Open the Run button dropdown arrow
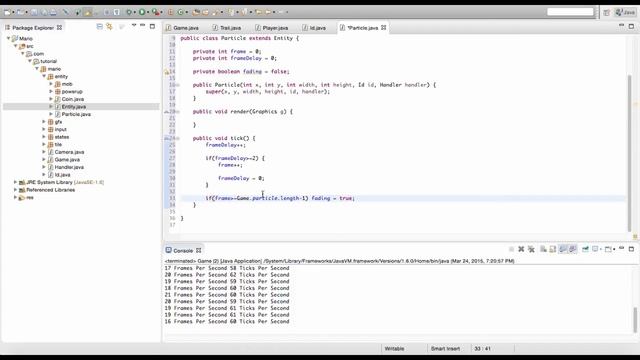The height and width of the screenshot is (360, 640). click(x=148, y=12)
